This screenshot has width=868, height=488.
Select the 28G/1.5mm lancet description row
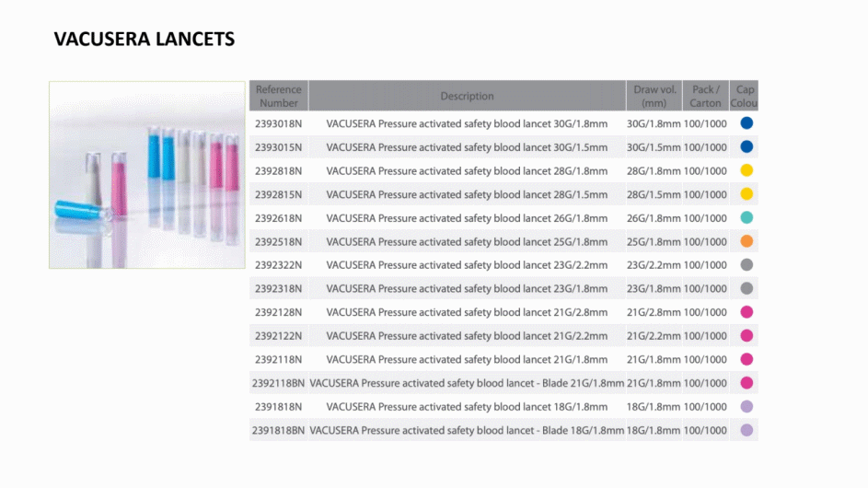tap(467, 194)
